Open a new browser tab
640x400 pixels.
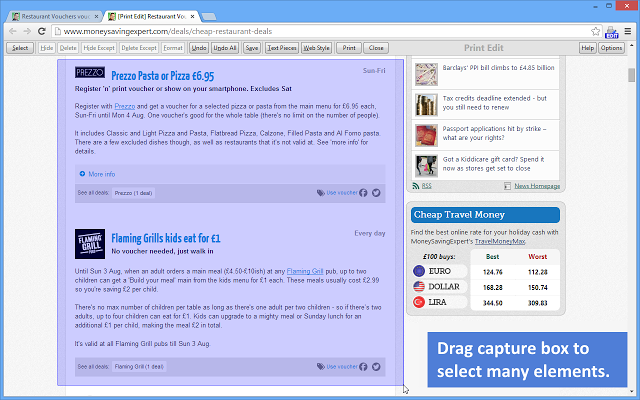click(209, 17)
